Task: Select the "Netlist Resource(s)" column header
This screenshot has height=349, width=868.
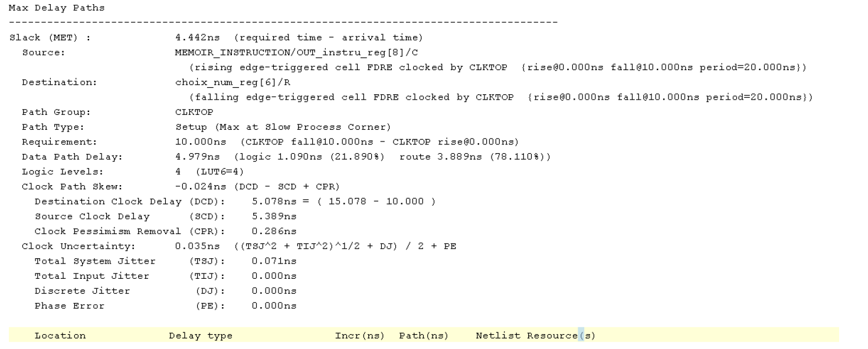Action: tap(535, 336)
